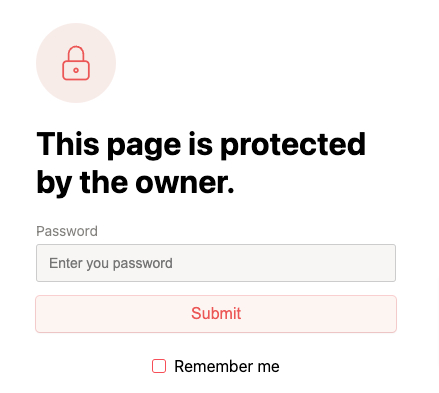
Task: Click the Password field label
Action: [67, 231]
